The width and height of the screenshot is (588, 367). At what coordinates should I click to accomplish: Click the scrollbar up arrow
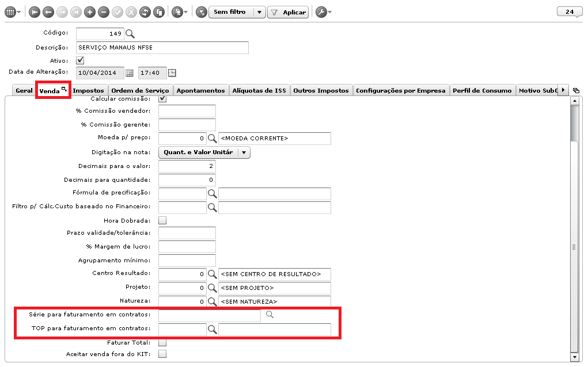(x=574, y=101)
